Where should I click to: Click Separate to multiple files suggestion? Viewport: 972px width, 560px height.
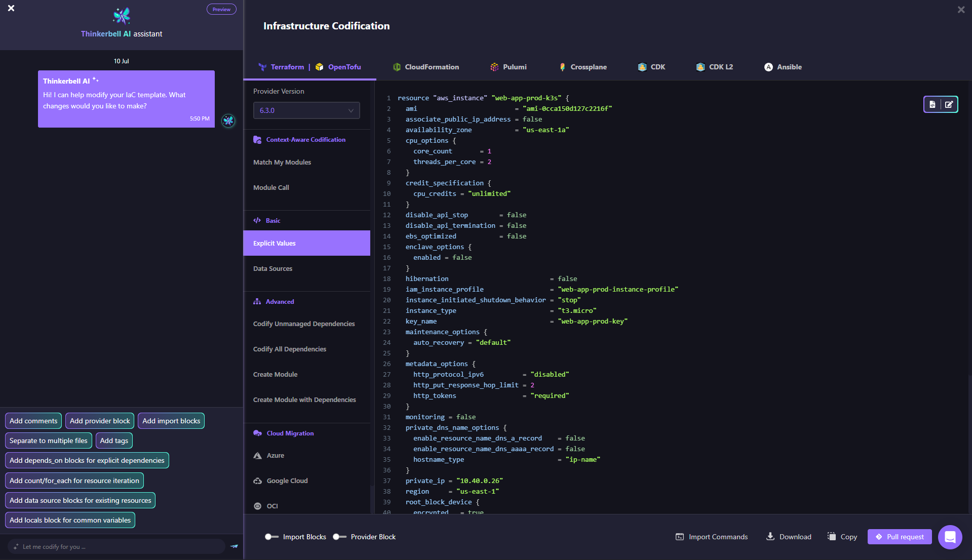point(49,441)
